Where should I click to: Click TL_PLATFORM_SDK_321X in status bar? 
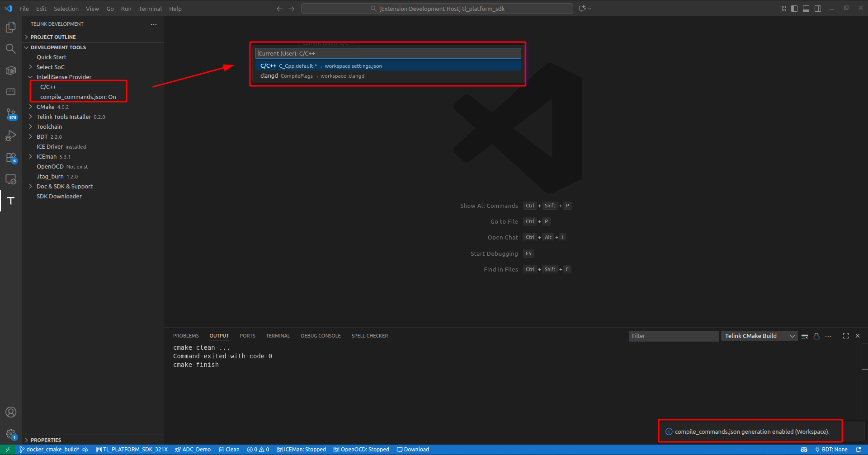[x=132, y=450]
